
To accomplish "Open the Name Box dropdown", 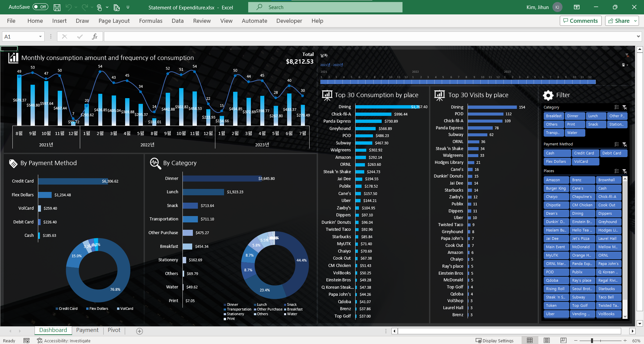I will point(40,37).
